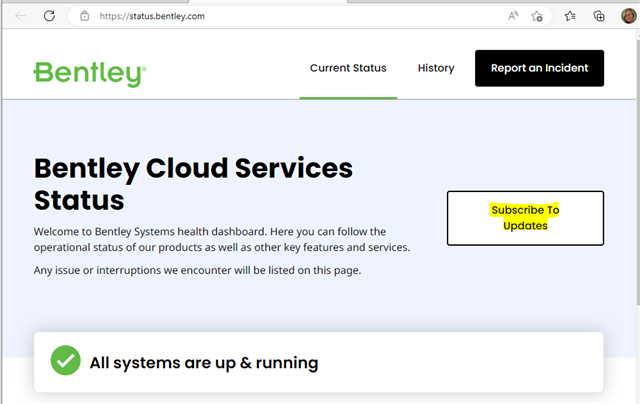Click the 'Bentley Cloud Services Status' heading
The height and width of the screenshot is (404, 640).
(x=193, y=184)
